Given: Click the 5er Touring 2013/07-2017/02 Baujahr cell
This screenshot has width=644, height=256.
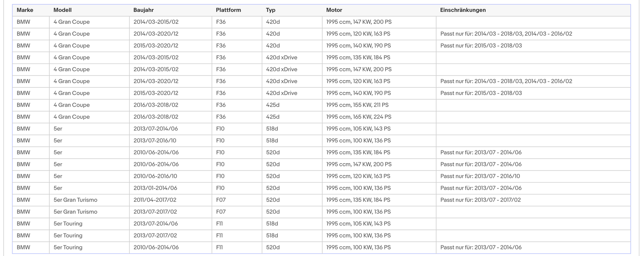Looking at the screenshot, I should (x=155, y=235).
